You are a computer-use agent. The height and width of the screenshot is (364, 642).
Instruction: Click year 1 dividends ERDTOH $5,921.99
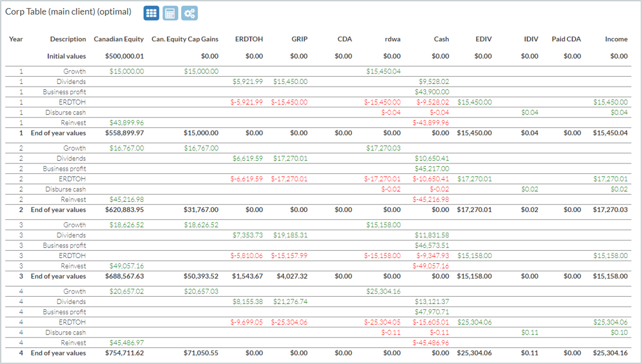click(248, 82)
